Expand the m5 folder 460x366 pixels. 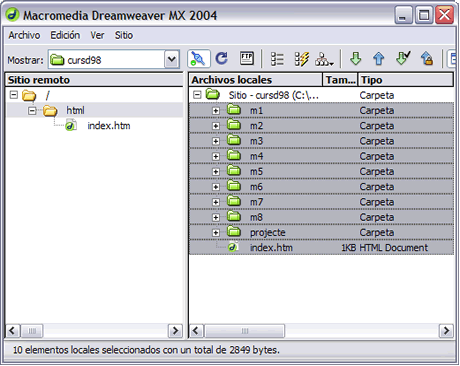pos(216,172)
